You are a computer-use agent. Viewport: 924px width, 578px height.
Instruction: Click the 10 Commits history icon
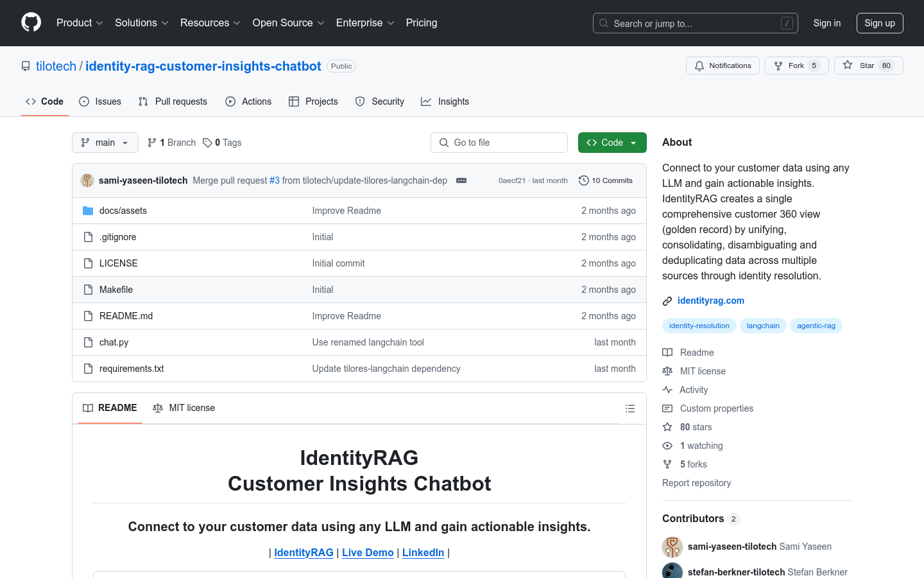click(583, 180)
